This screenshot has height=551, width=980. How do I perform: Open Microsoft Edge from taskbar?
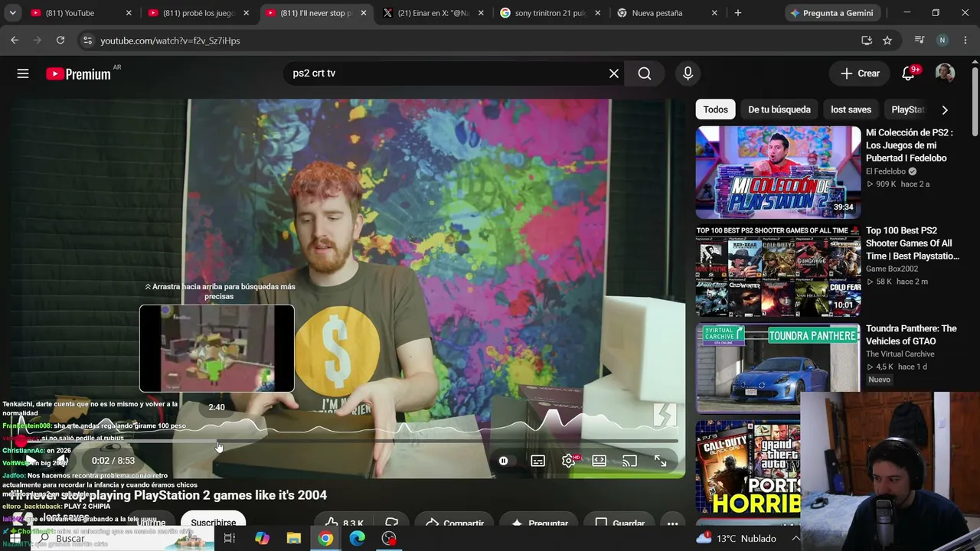358,539
